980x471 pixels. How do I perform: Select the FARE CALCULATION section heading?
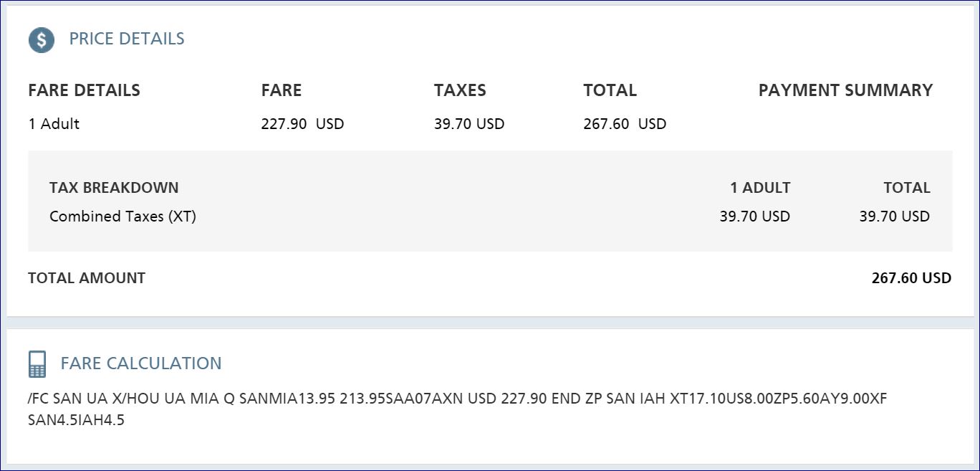pyautogui.click(x=141, y=363)
